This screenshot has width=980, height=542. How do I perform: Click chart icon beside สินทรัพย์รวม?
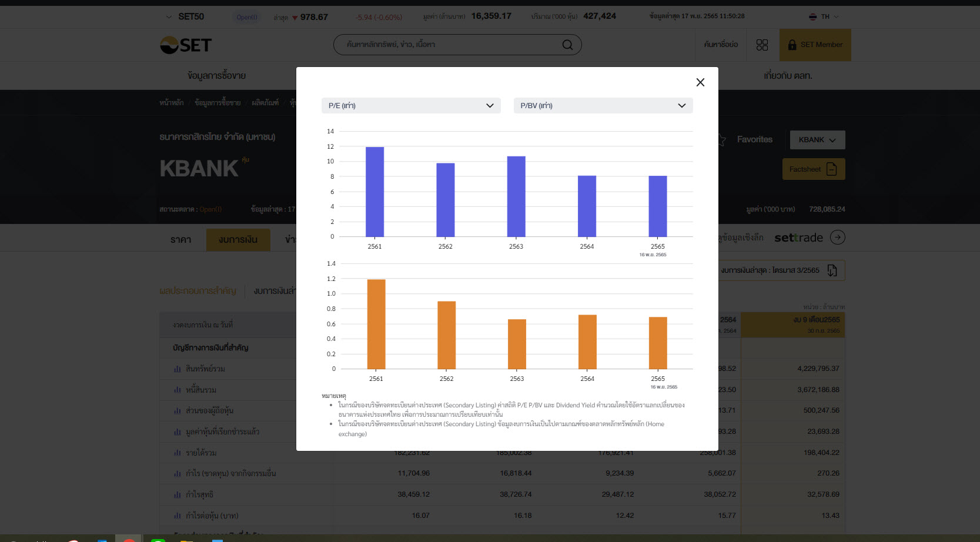coord(177,369)
